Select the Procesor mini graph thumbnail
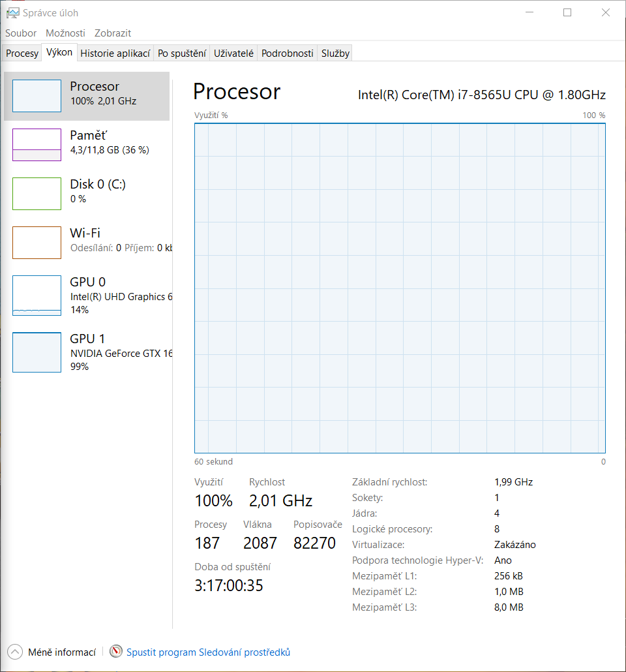This screenshot has width=626, height=672. pos(37,96)
